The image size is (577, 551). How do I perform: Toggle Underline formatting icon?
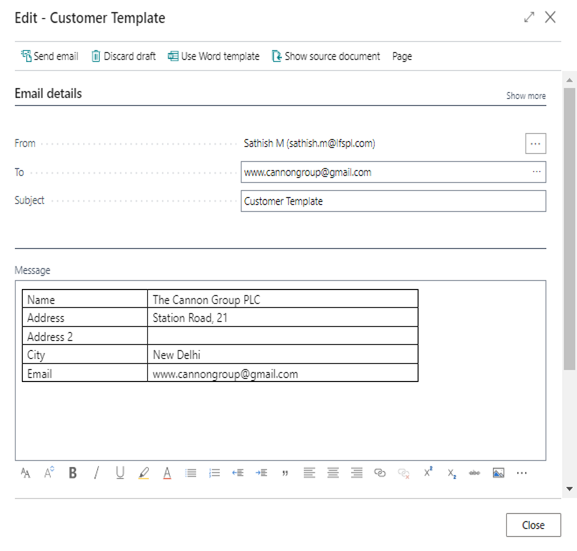[x=120, y=473]
